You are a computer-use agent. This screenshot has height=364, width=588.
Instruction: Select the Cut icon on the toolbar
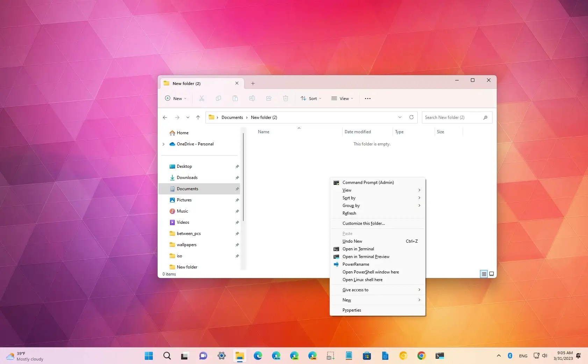(201, 98)
